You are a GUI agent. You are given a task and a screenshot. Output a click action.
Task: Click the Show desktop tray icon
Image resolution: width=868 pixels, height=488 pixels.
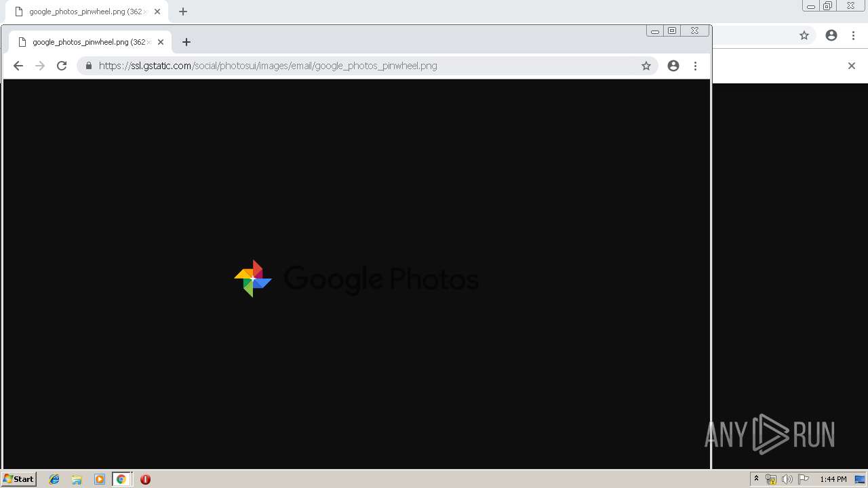(x=860, y=479)
